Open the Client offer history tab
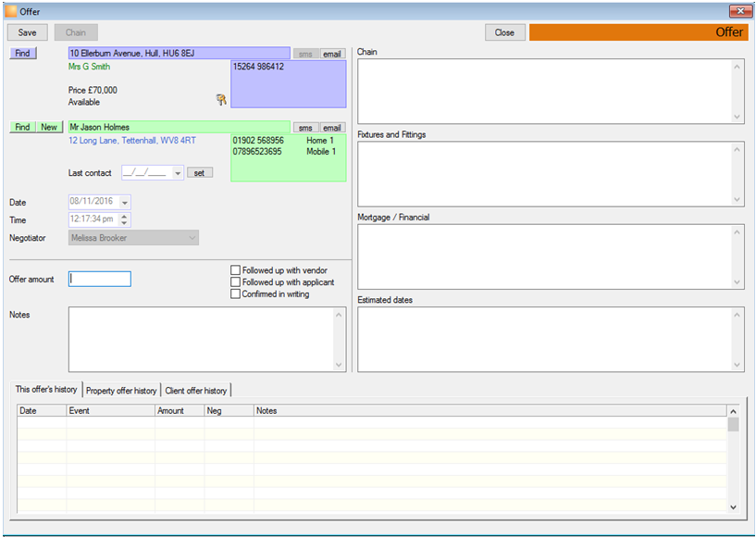This screenshot has height=537, width=756. [196, 391]
